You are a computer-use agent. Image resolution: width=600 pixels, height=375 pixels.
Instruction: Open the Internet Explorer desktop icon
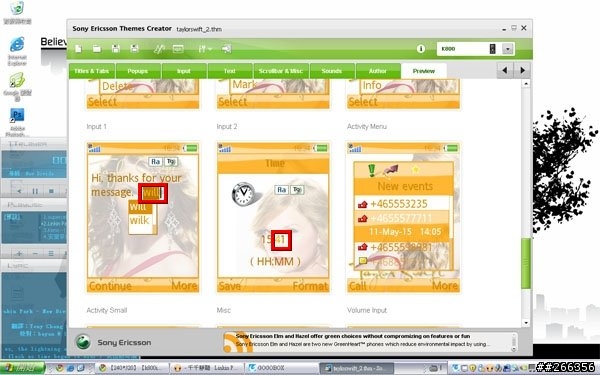pos(17,51)
